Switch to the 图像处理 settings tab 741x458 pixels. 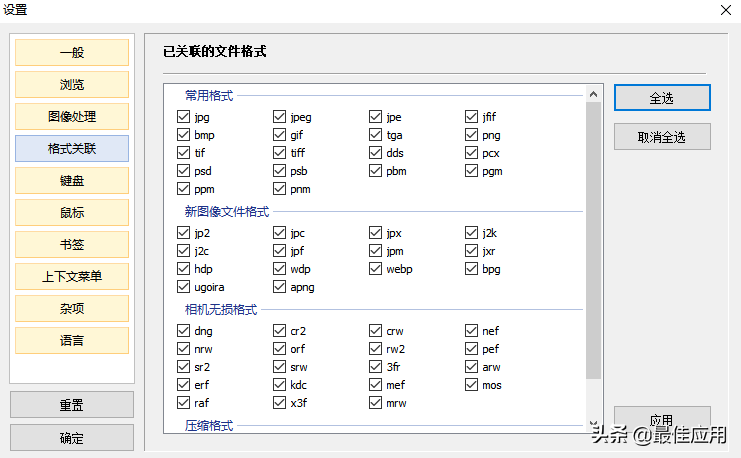point(72,117)
